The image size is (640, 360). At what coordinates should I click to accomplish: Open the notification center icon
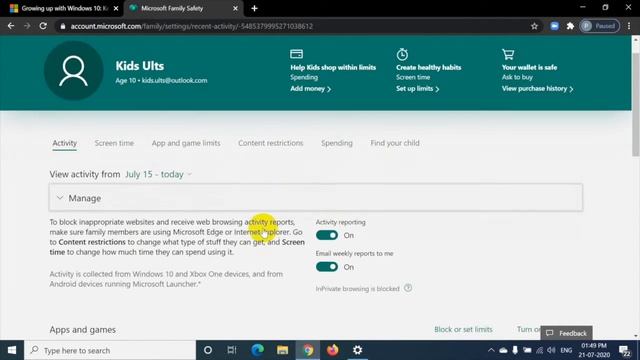[x=624, y=350]
